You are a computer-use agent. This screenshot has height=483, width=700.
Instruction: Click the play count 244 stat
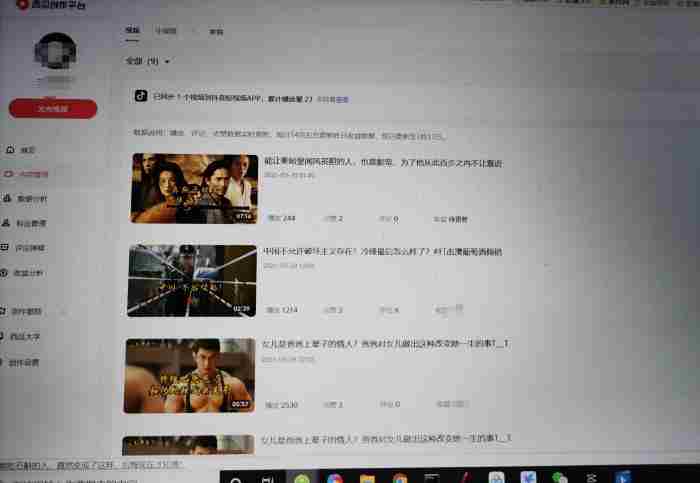(282, 218)
